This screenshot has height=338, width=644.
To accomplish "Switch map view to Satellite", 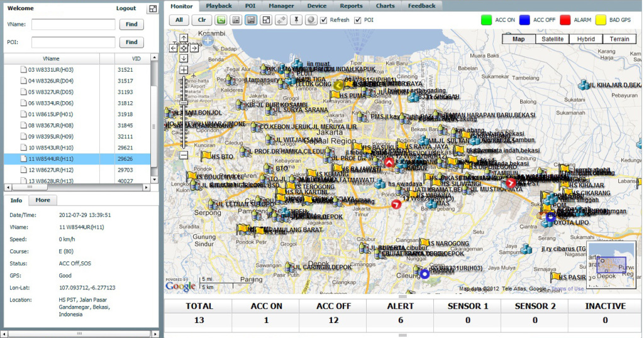I will coord(552,39).
